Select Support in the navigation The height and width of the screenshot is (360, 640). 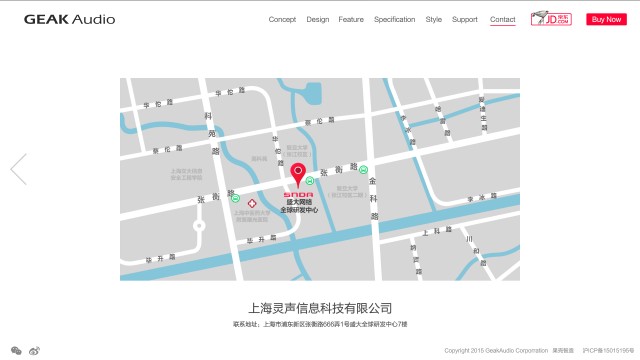[464, 19]
